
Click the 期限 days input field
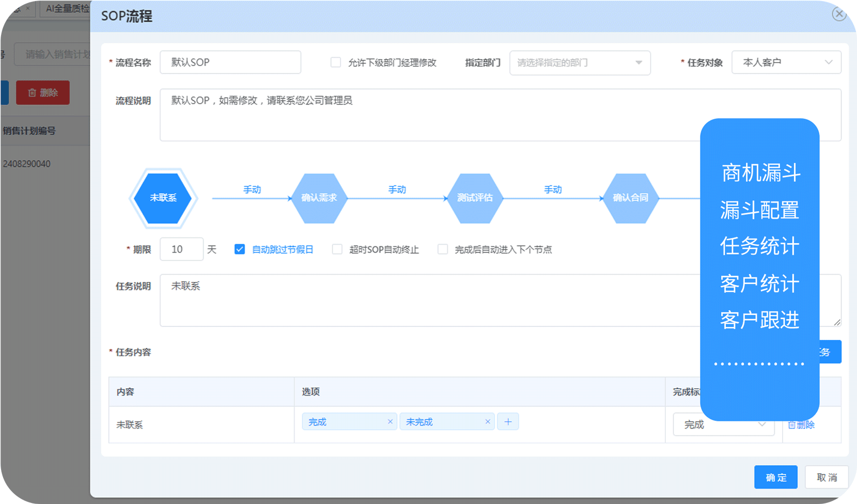(x=181, y=249)
